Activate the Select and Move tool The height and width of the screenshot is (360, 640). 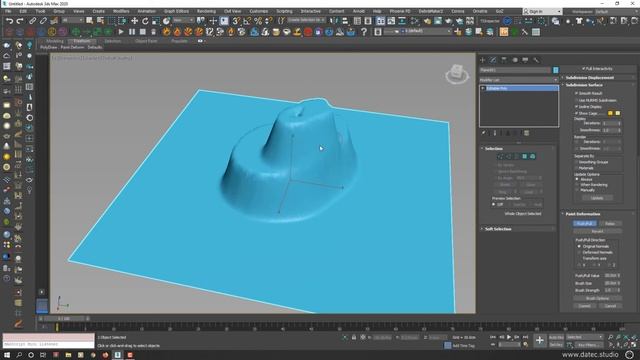134,20
